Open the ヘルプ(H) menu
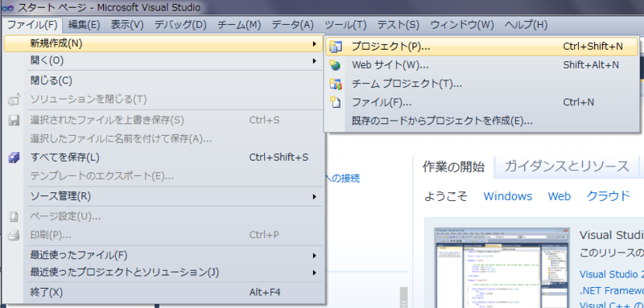The height and width of the screenshot is (308, 644). (526, 25)
